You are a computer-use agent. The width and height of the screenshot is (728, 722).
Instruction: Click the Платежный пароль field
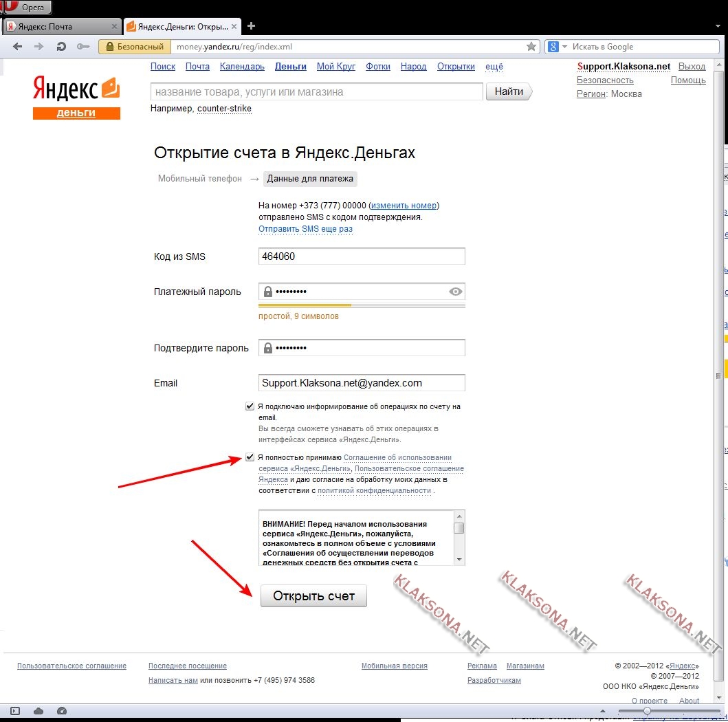tap(362, 292)
